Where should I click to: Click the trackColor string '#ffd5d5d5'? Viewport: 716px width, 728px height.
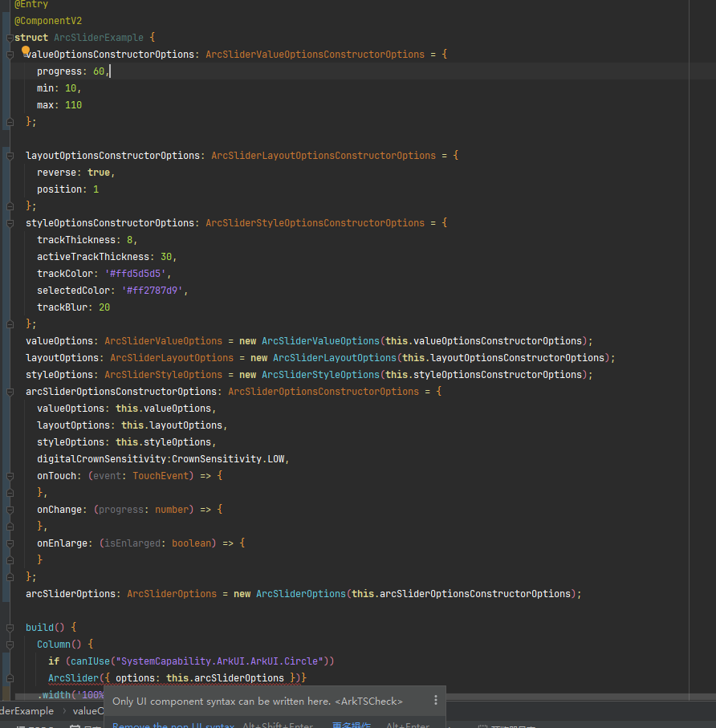tap(135, 274)
